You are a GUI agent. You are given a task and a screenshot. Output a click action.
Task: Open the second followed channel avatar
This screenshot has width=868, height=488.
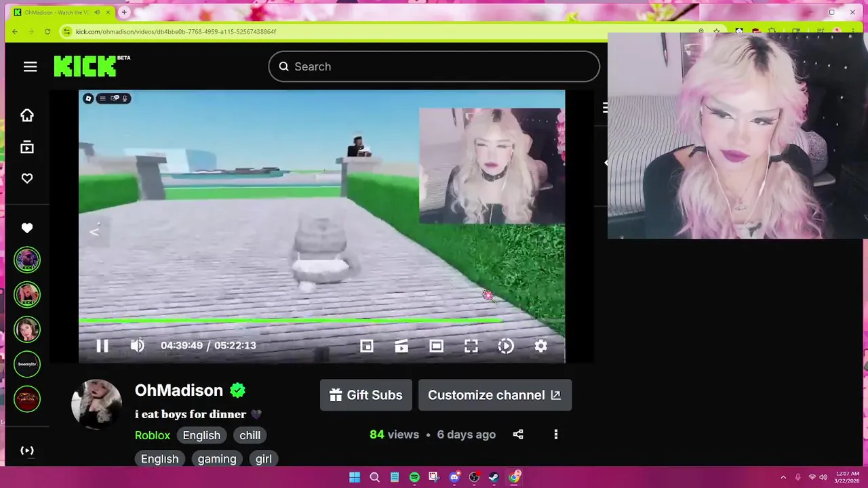(x=27, y=295)
